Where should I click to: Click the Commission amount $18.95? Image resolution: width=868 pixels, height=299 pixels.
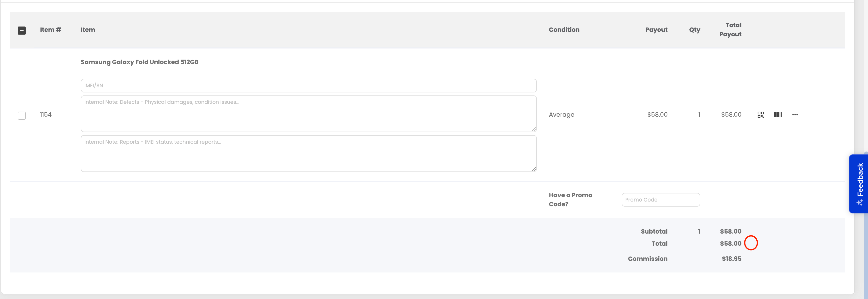(x=731, y=259)
